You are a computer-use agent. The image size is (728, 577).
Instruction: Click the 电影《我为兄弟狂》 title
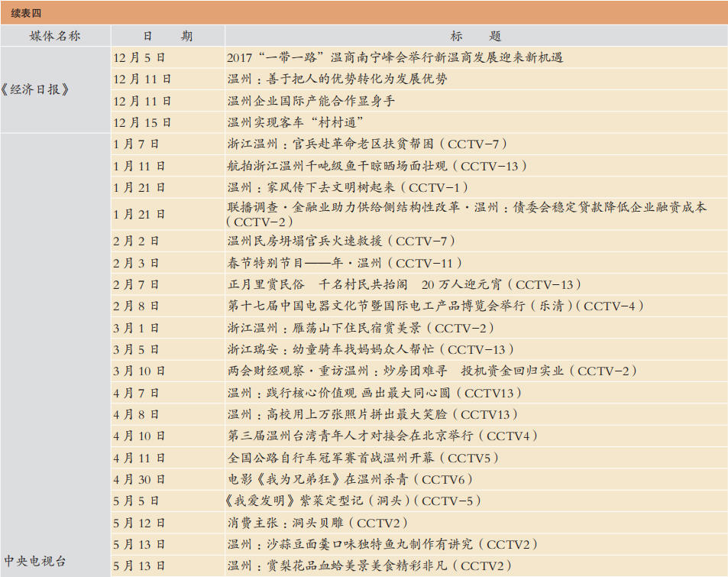pyautogui.click(x=350, y=479)
